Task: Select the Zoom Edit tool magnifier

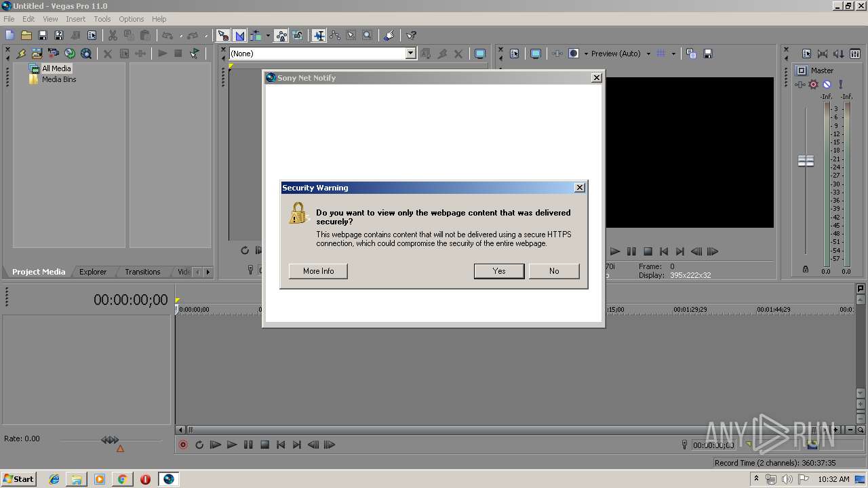Action: pos(368,35)
